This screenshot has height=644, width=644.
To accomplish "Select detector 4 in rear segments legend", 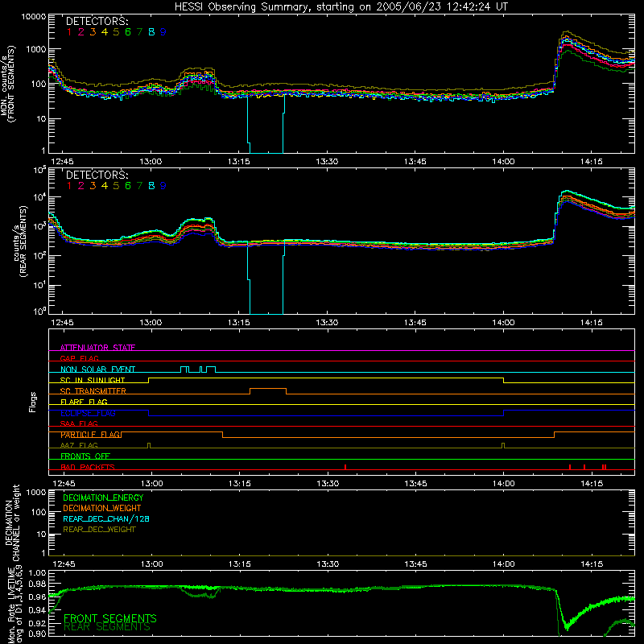I will coord(105,186).
